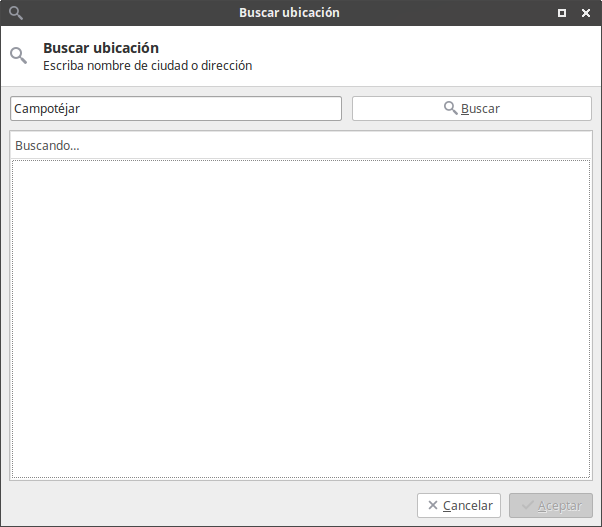
Task: Close the Buscar ubicación dialog window
Action: [585, 13]
